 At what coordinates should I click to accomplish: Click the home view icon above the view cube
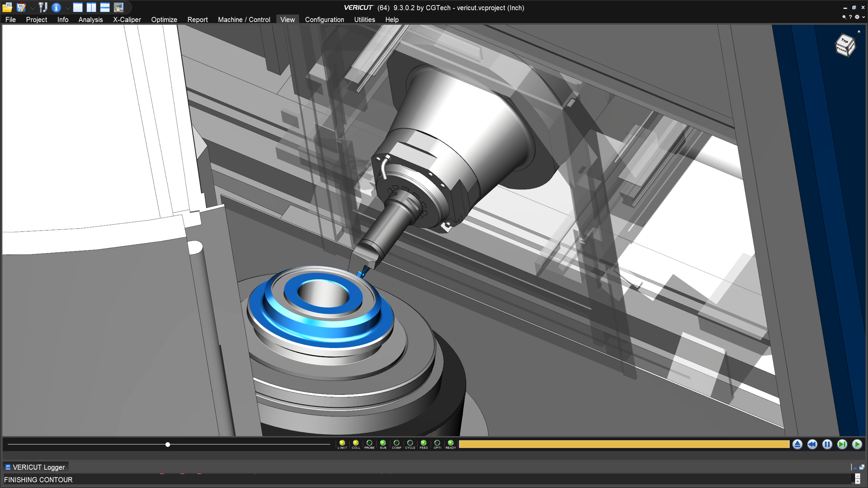[x=859, y=32]
